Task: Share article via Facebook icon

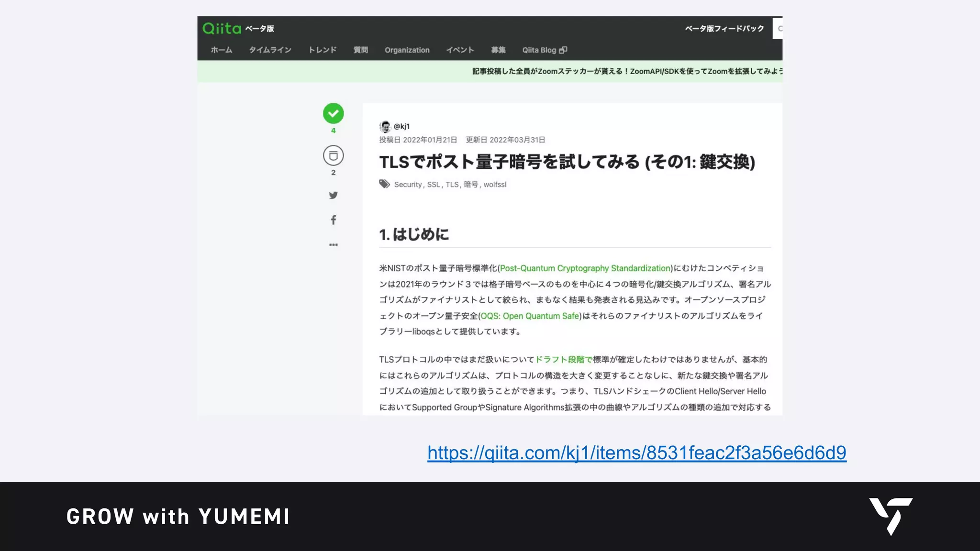Action: tap(333, 220)
